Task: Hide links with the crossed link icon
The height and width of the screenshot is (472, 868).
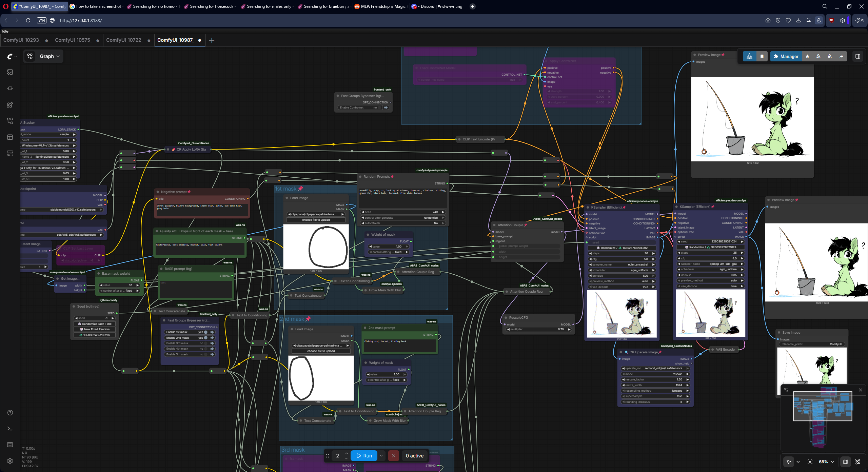Action: point(857,461)
